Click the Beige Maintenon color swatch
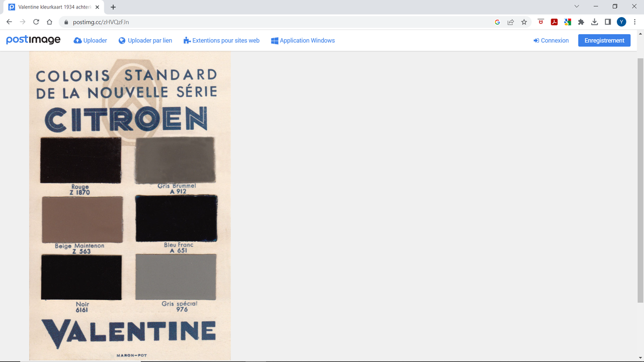Image resolution: width=644 pixels, height=362 pixels. click(82, 220)
